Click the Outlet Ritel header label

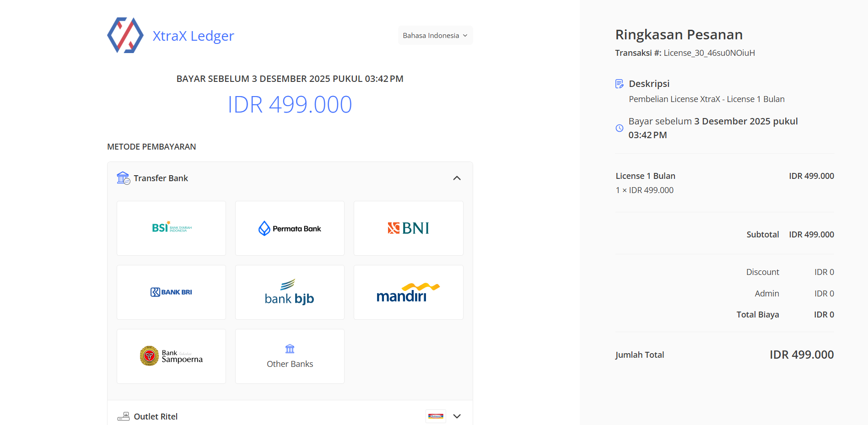pos(156,416)
